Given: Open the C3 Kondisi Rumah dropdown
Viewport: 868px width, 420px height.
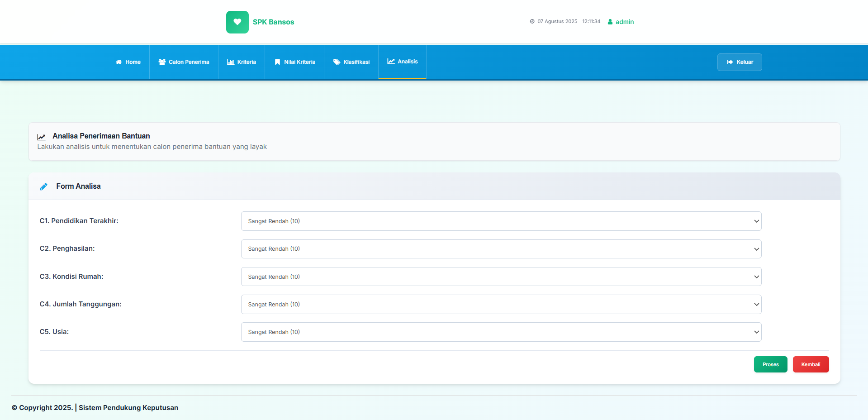Looking at the screenshot, I should pos(501,277).
